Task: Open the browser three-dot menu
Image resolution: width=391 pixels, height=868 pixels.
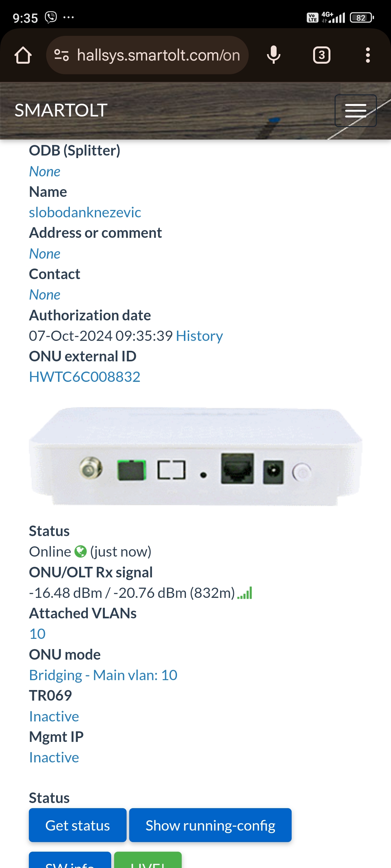Action: tap(368, 55)
